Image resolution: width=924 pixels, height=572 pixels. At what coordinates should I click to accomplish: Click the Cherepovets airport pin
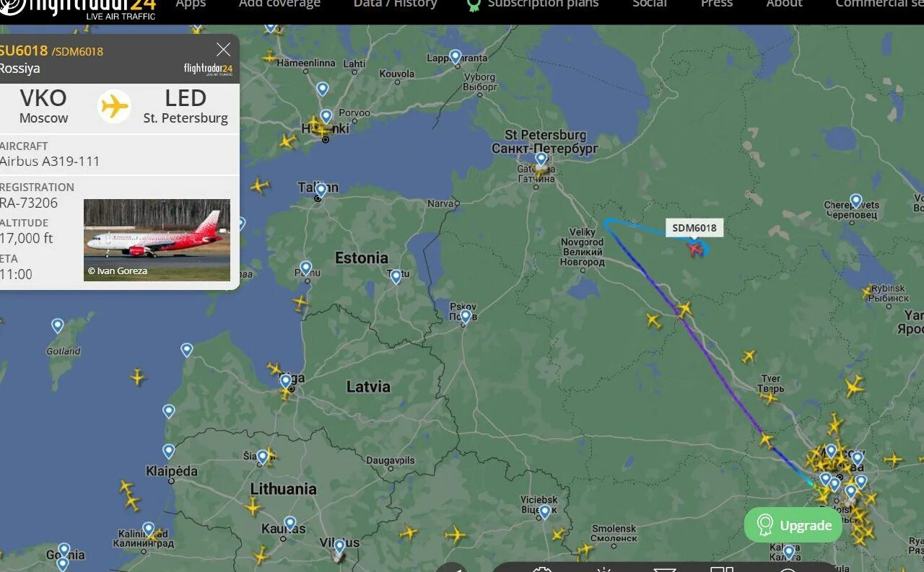click(x=855, y=201)
